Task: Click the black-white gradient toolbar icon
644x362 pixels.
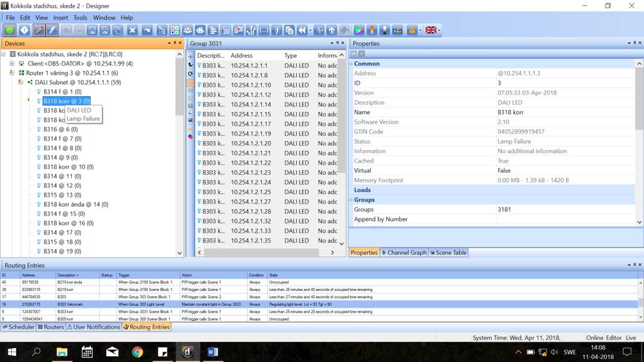Action: [384, 30]
